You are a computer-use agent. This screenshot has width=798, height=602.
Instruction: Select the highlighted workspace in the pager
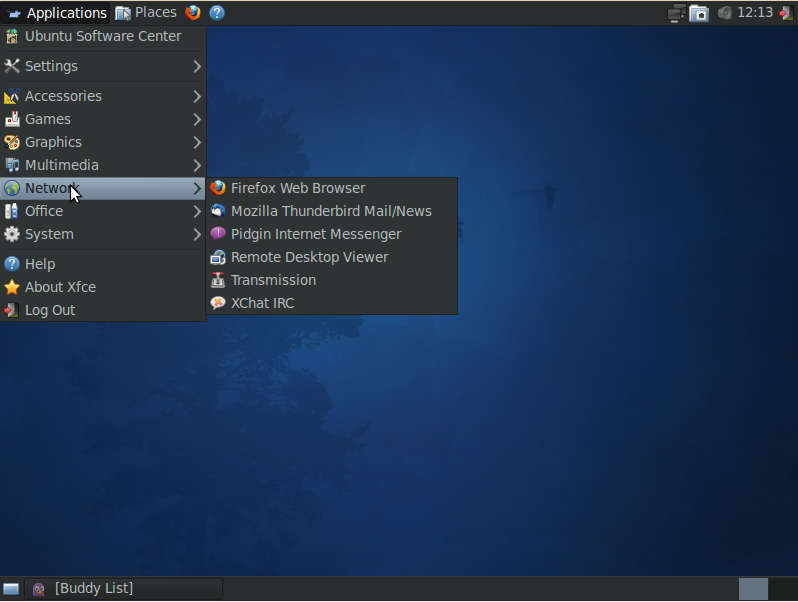click(753, 589)
